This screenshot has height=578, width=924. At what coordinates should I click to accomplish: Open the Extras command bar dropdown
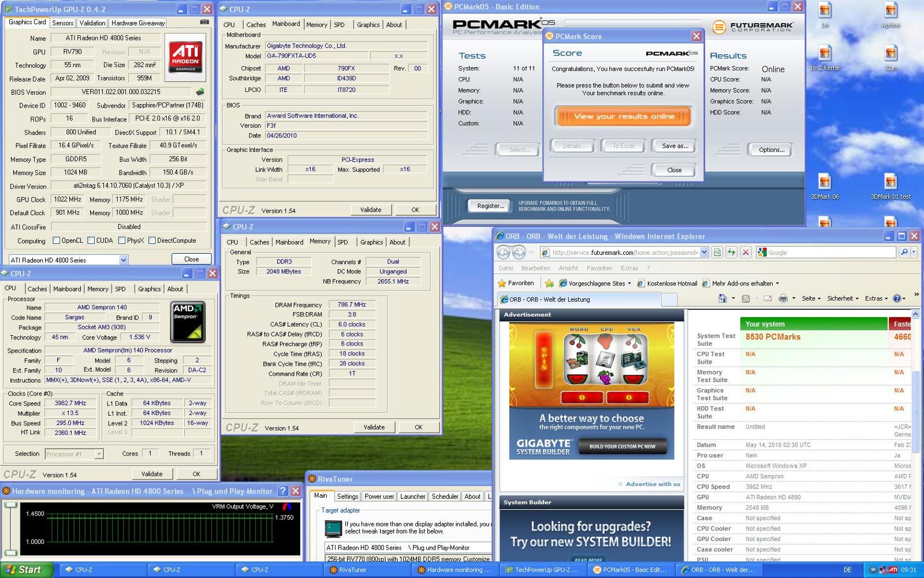click(x=876, y=298)
